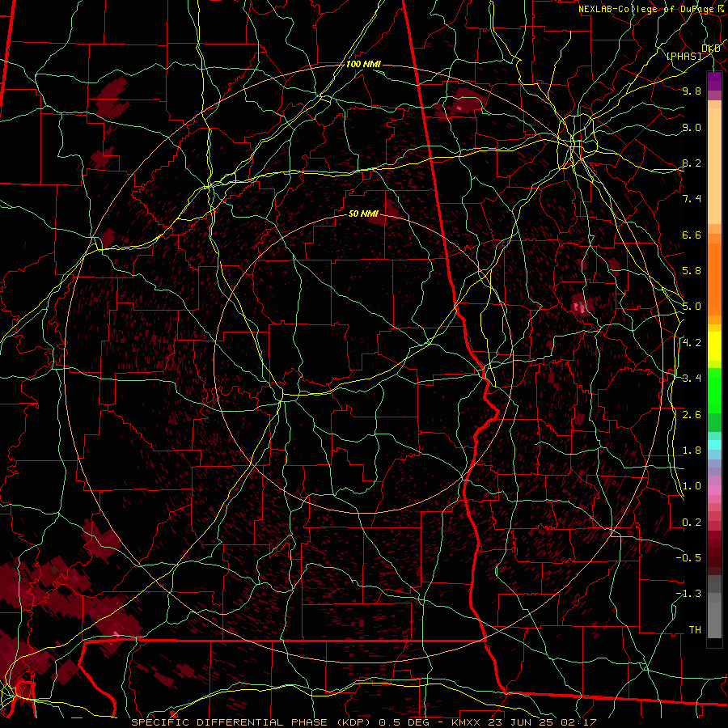Select the 7.4 value on the color scale
The image size is (728, 728).
[692, 199]
